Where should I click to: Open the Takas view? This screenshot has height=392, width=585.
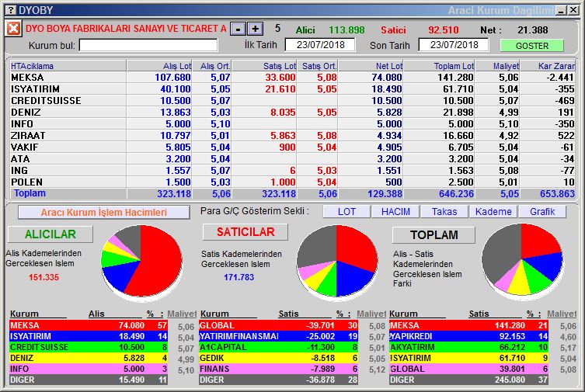click(444, 212)
